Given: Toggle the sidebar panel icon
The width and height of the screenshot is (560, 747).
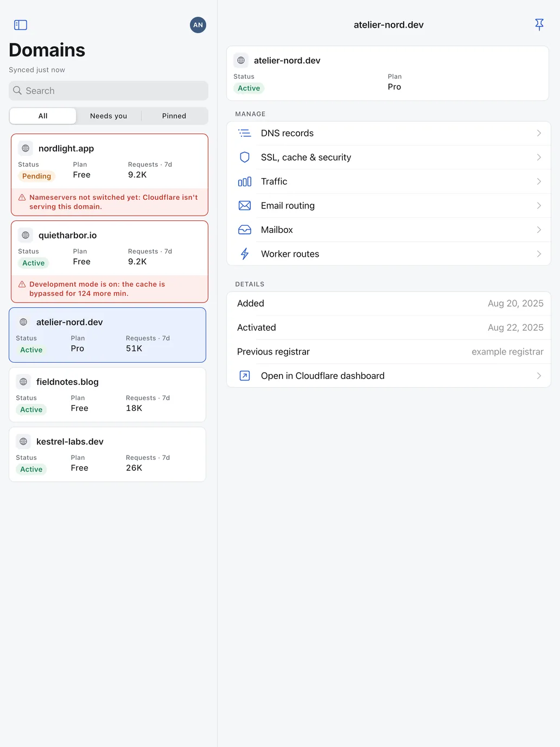Looking at the screenshot, I should click(x=21, y=25).
